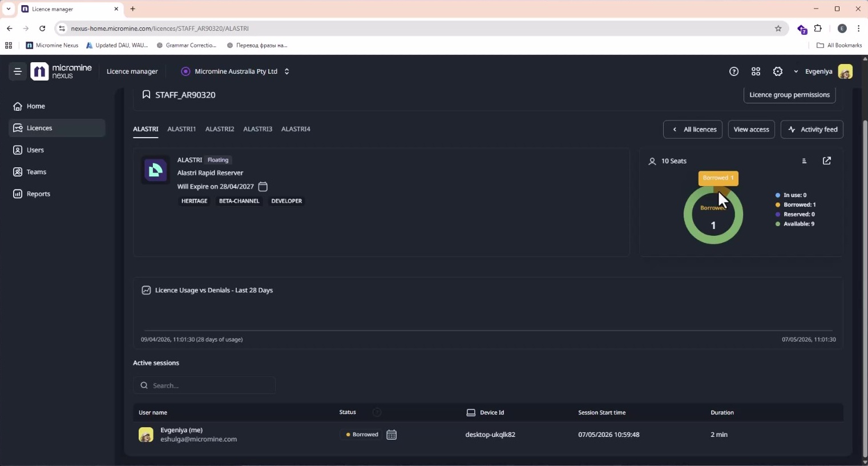Toggle the Borrowed legend item

tap(796, 204)
